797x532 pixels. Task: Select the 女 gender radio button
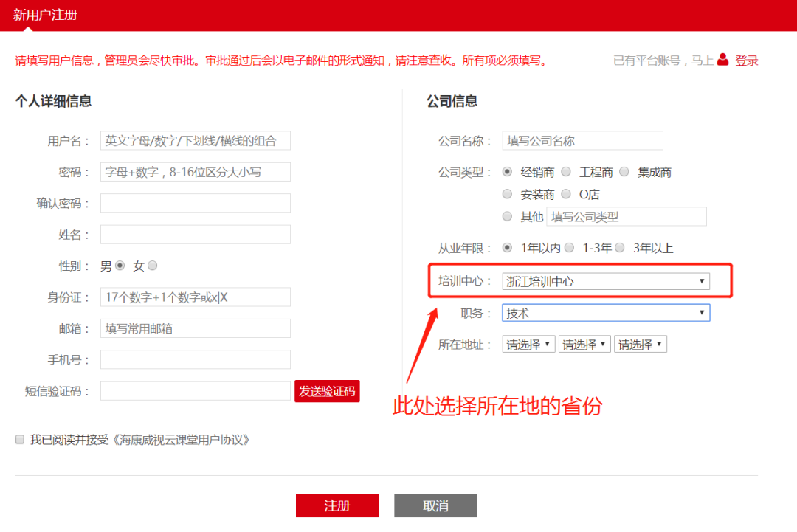153,266
